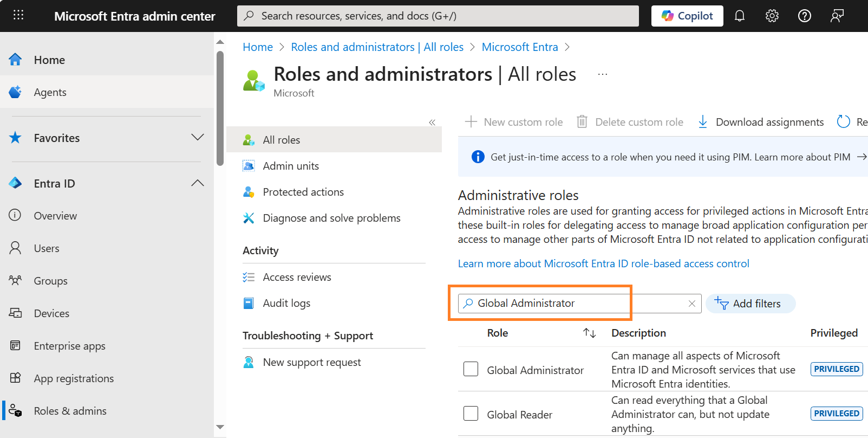Viewport: 868px width, 438px height.
Task: Click the Microsoft Entra breadcrumb
Action: (x=520, y=47)
